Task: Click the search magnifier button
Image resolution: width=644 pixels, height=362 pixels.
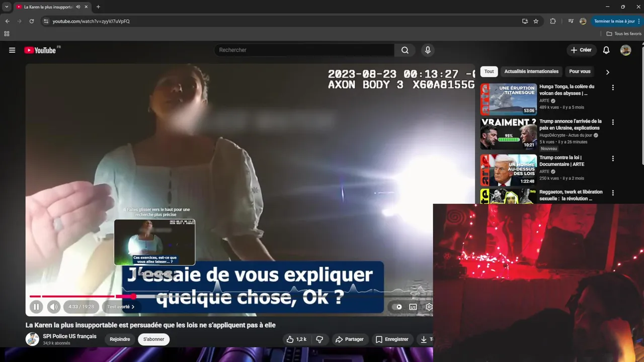Action: (405, 50)
